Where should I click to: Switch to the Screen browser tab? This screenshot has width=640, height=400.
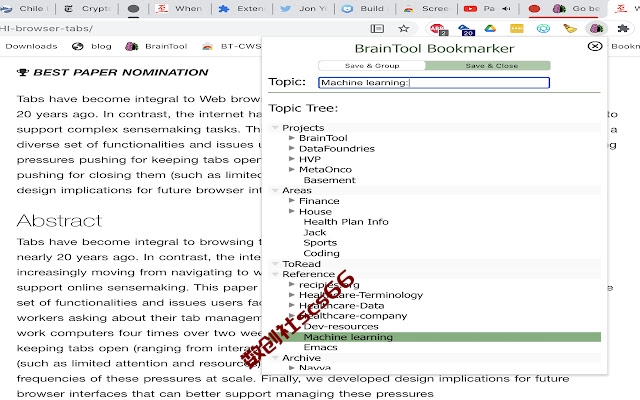pyautogui.click(x=427, y=8)
